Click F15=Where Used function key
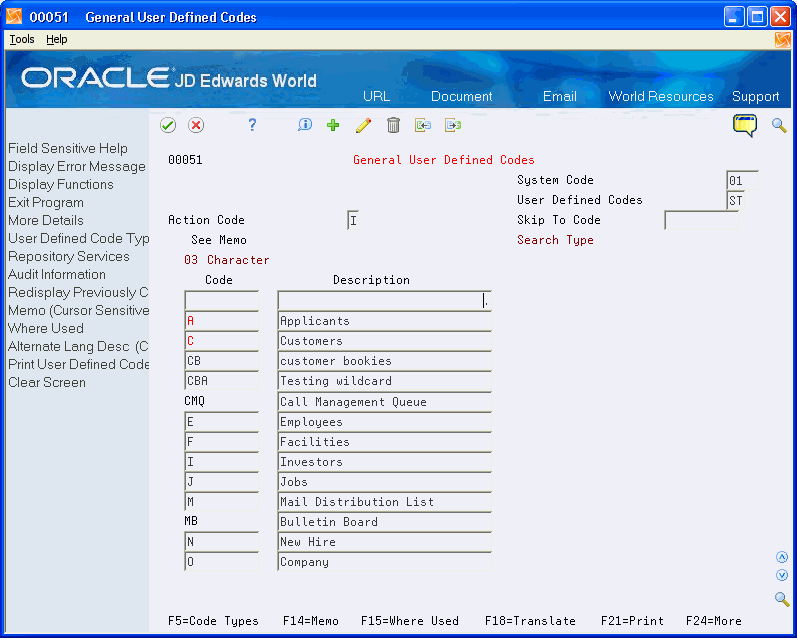Screen dimensions: 797x638 pyautogui.click(x=410, y=621)
